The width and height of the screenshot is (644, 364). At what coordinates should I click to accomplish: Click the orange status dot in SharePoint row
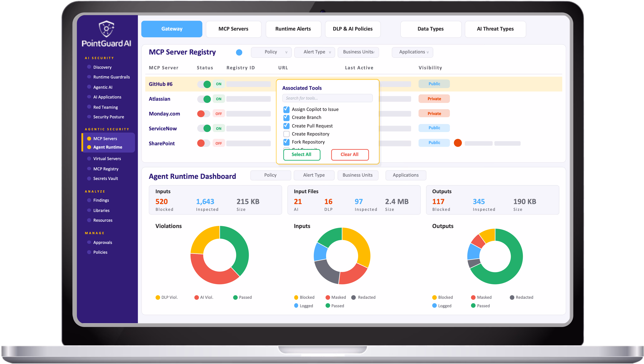tap(458, 143)
